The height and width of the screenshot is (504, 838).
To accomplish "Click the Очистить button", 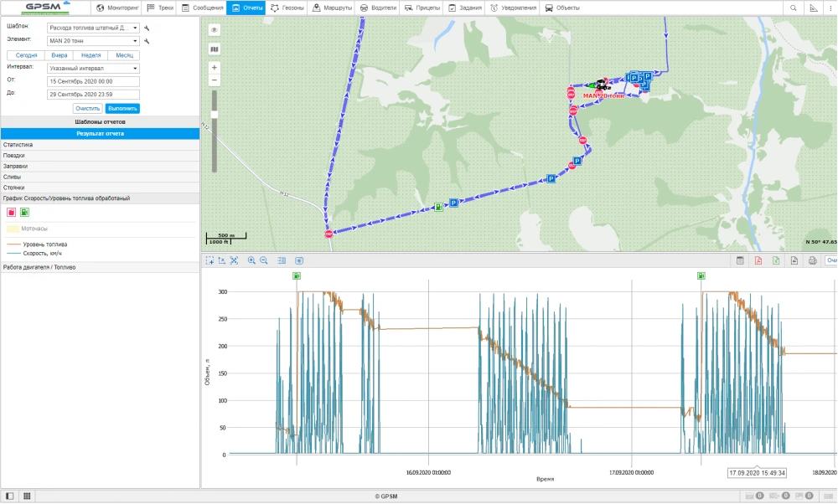I will [88, 109].
